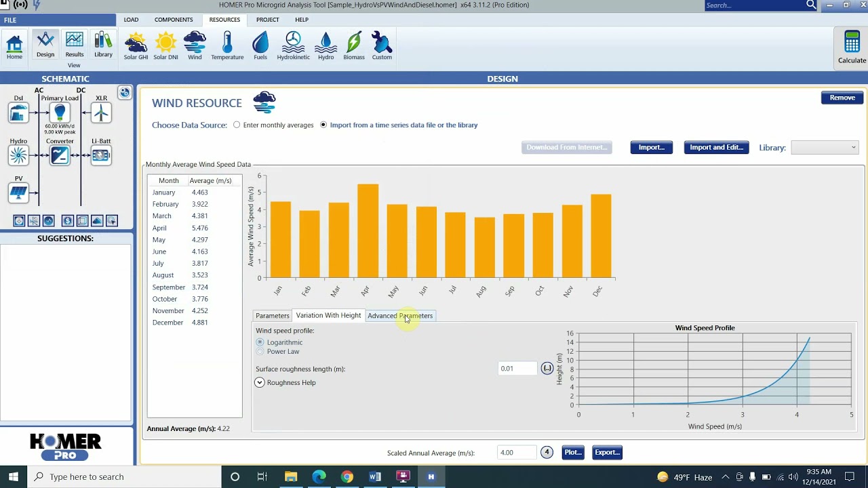Click the Export... button

(607, 452)
